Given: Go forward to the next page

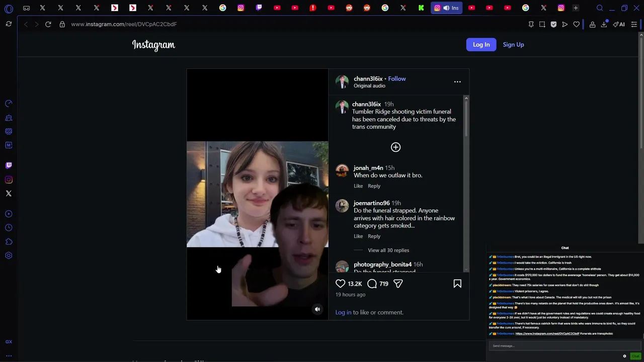Looking at the screenshot, I should click(36, 24).
